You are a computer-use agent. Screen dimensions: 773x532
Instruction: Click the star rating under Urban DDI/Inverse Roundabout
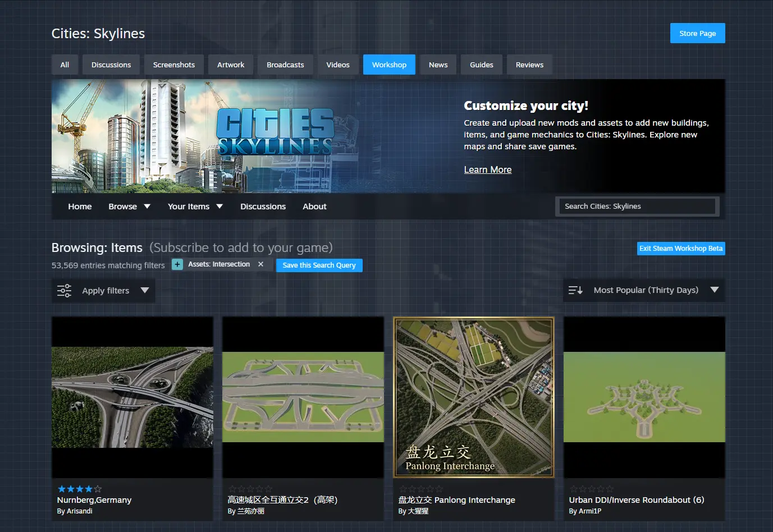pos(591,489)
